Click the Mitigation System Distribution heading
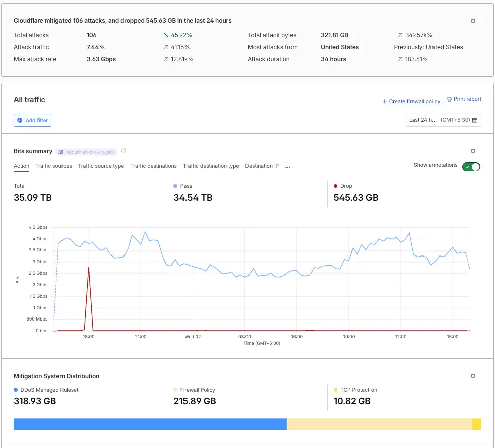 pyautogui.click(x=56, y=376)
